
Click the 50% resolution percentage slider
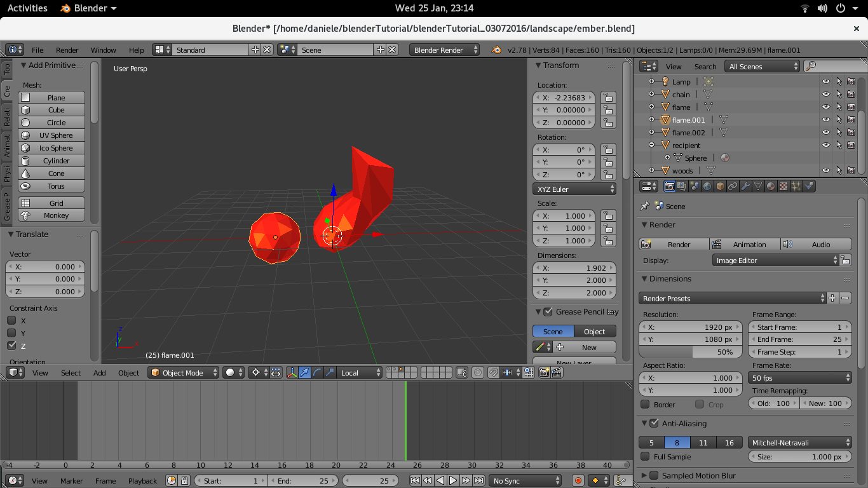click(690, 351)
